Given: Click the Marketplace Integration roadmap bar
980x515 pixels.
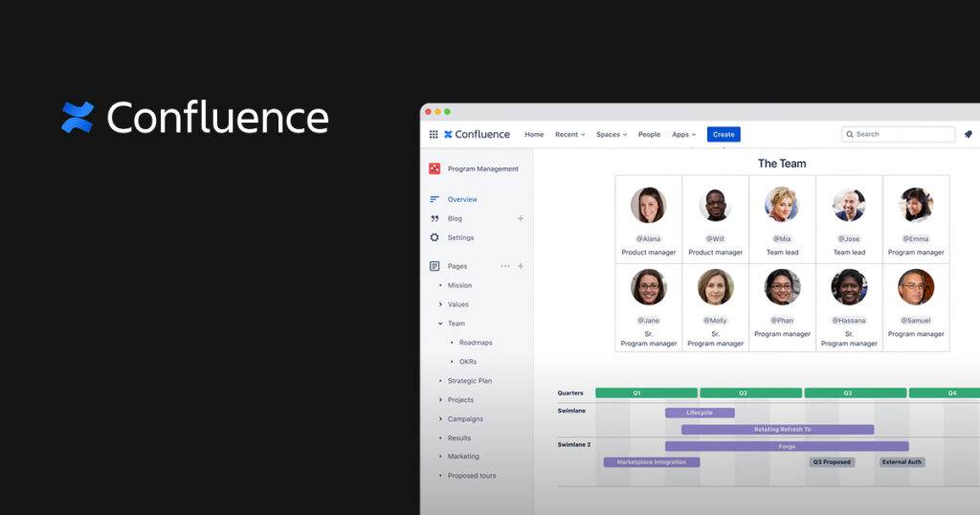Looking at the screenshot, I should point(651,462).
